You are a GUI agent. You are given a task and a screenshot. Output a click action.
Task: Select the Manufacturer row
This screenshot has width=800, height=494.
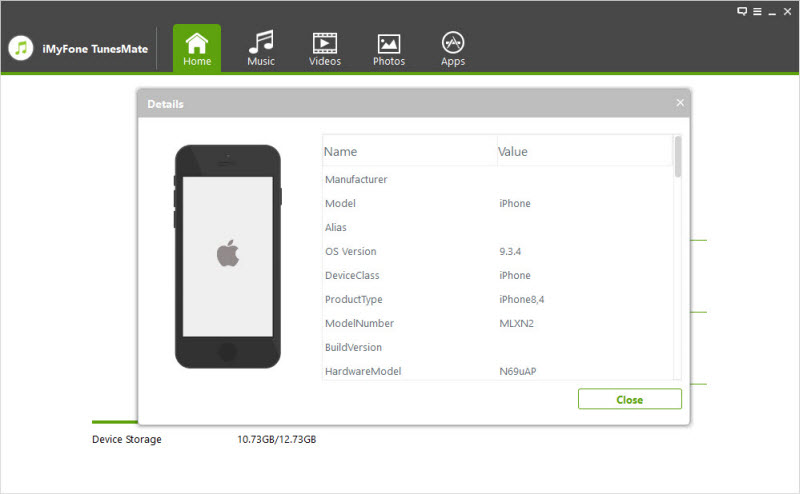click(x=498, y=180)
